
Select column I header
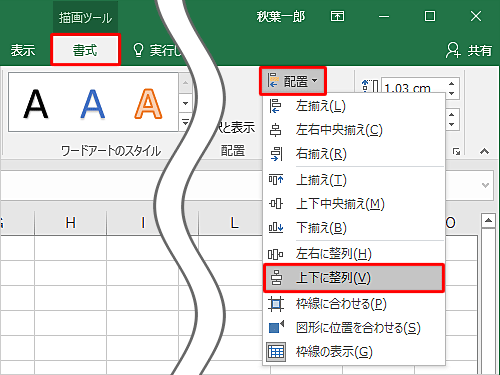pyautogui.click(x=143, y=223)
